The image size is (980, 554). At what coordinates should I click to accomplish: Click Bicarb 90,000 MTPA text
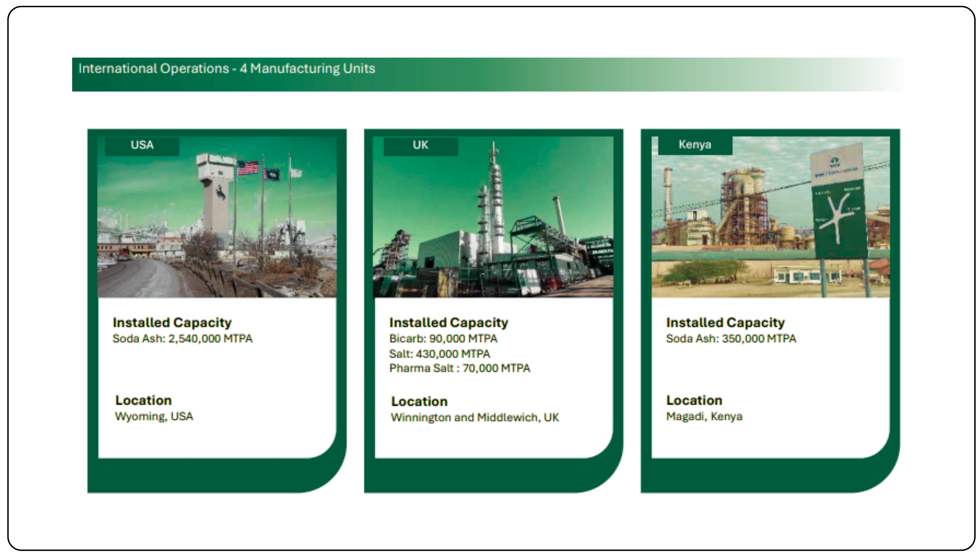click(443, 339)
